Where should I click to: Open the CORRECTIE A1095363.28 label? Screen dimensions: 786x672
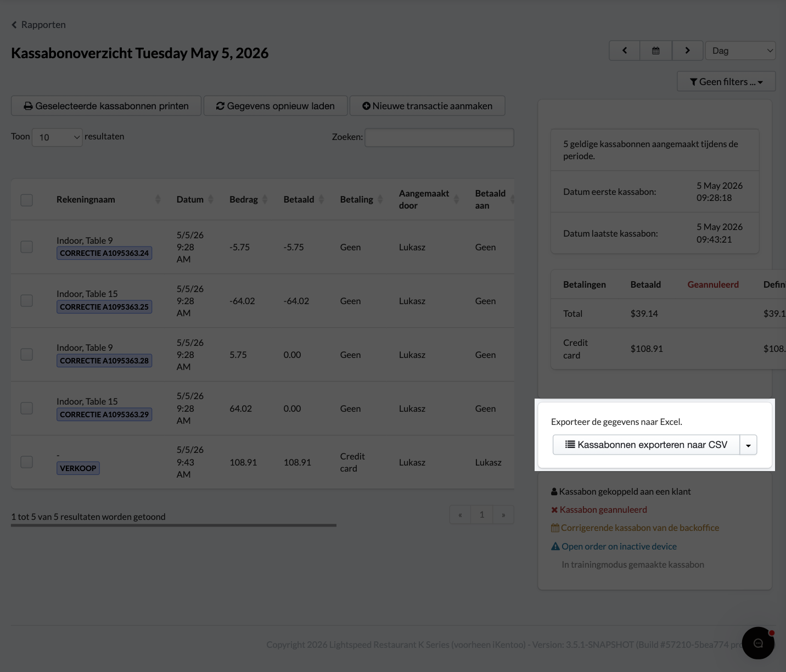pyautogui.click(x=104, y=361)
